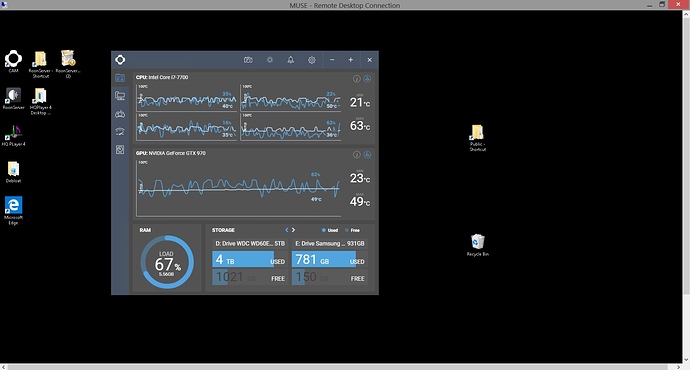Select the first CPU core graph showing 40°C
Image resolution: width=690 pixels, height=370 pixels.
pos(186,98)
